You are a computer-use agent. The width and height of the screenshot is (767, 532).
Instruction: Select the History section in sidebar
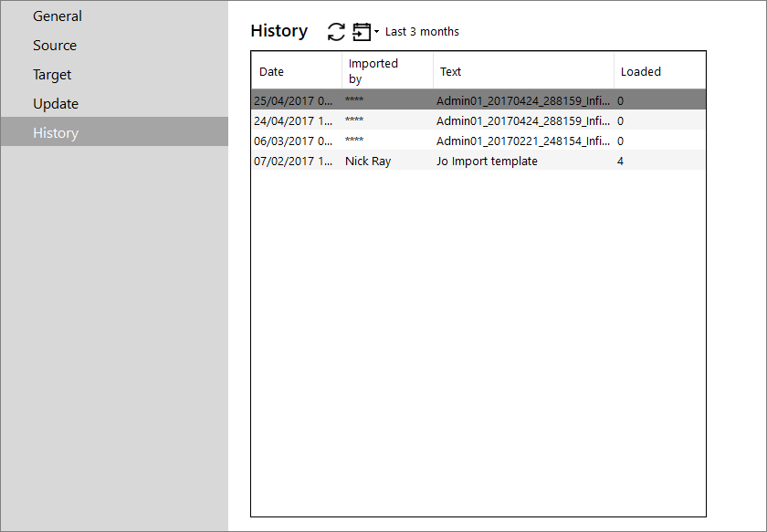[114, 131]
